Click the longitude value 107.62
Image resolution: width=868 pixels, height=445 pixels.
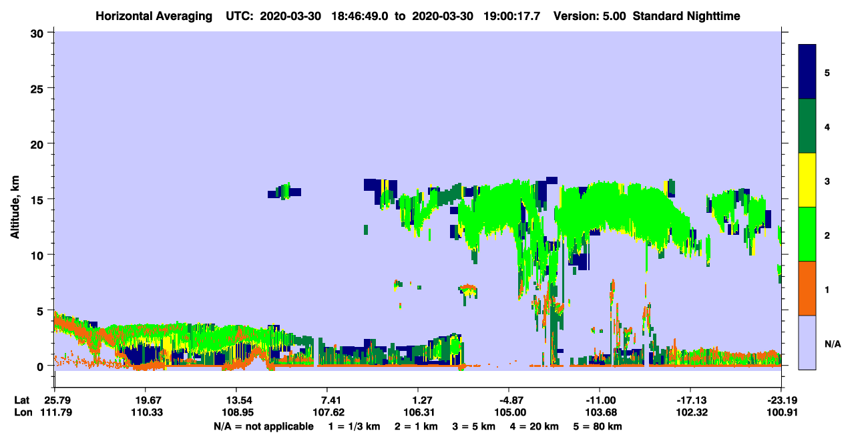[327, 412]
